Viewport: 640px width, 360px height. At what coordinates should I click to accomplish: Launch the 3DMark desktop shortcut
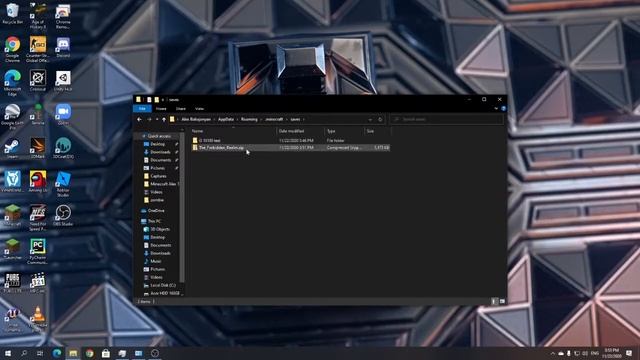(38, 148)
